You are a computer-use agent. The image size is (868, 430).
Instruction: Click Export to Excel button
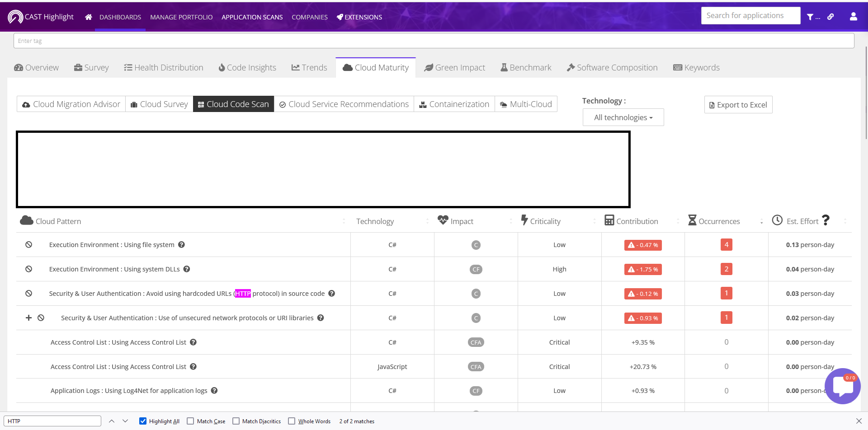[738, 105]
